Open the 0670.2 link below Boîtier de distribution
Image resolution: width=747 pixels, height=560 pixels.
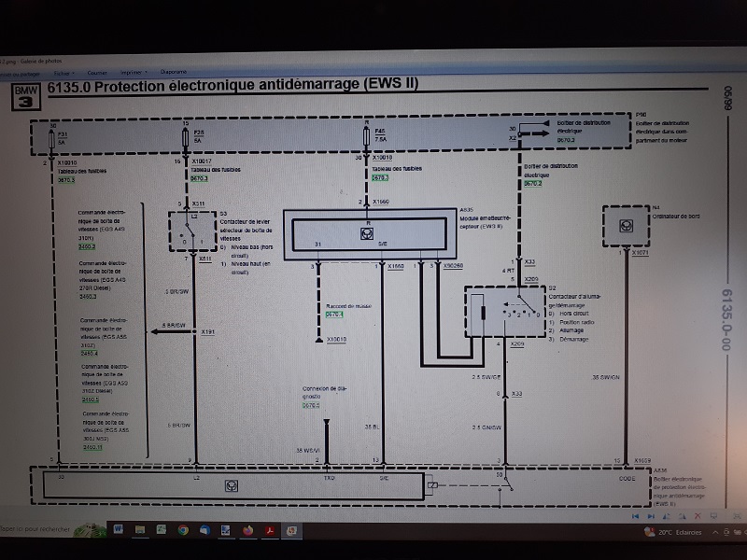coord(533,183)
